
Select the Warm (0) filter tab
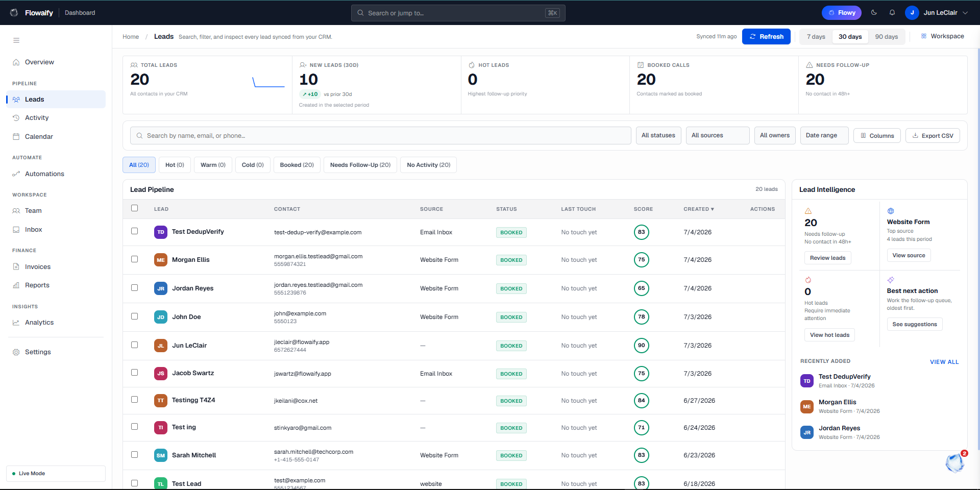click(x=213, y=165)
